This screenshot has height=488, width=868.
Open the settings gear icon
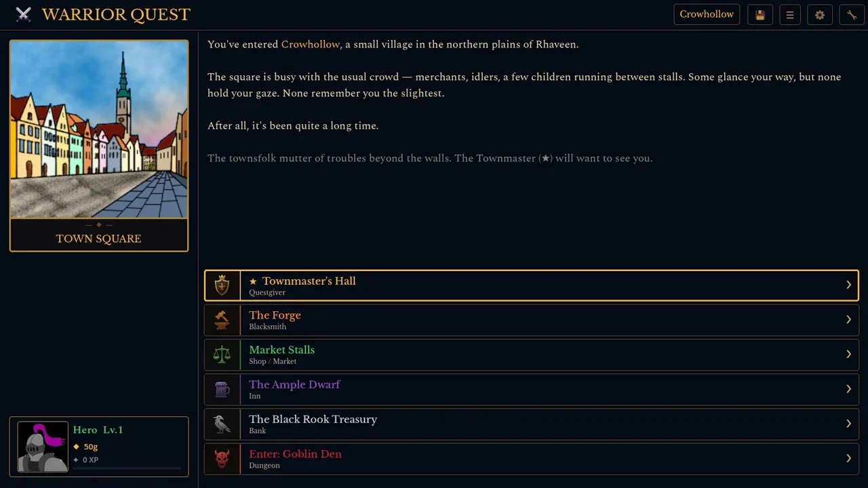pyautogui.click(x=820, y=15)
